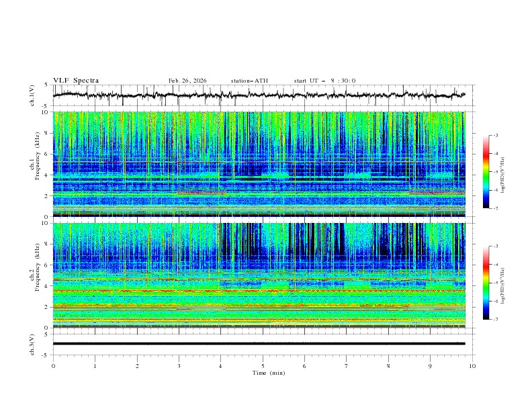Click the "station=ATH" header label
The height and width of the screenshot is (411, 532).
coord(249,81)
